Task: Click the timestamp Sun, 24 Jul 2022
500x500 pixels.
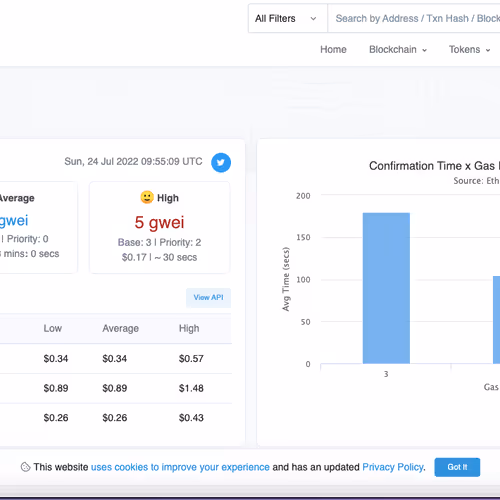Action: click(133, 162)
